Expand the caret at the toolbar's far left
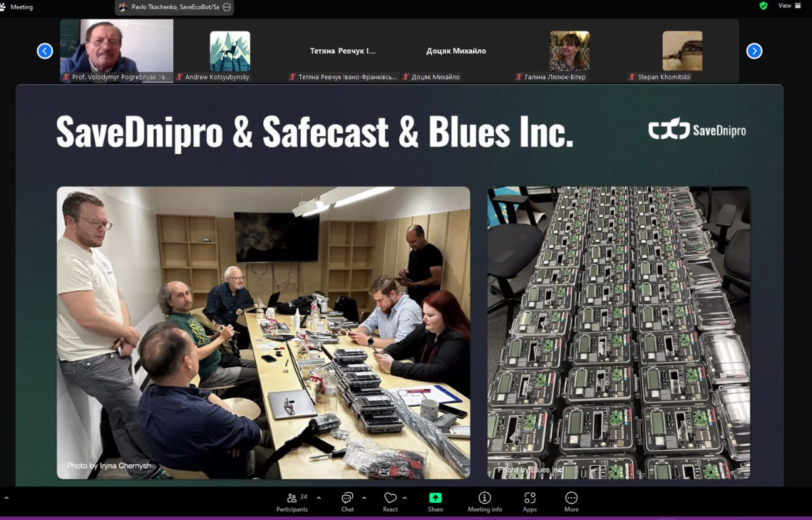Screen dimensions: 812x520 (6, 498)
